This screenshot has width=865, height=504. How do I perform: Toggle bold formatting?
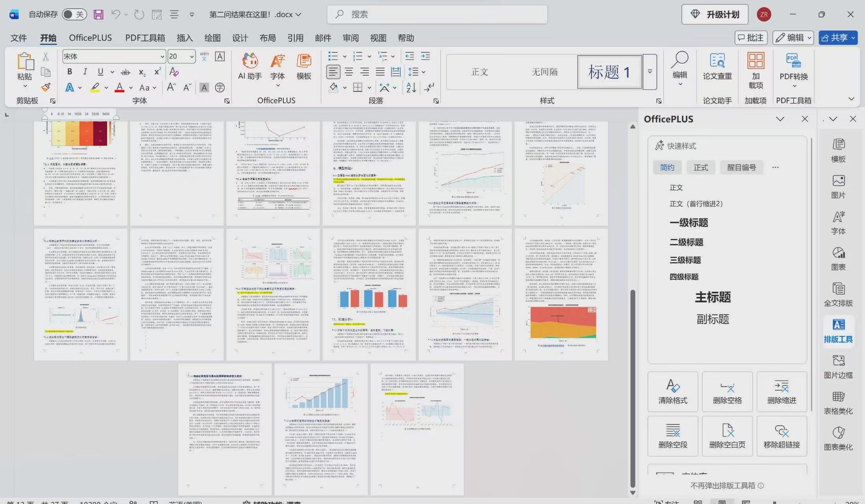(69, 72)
